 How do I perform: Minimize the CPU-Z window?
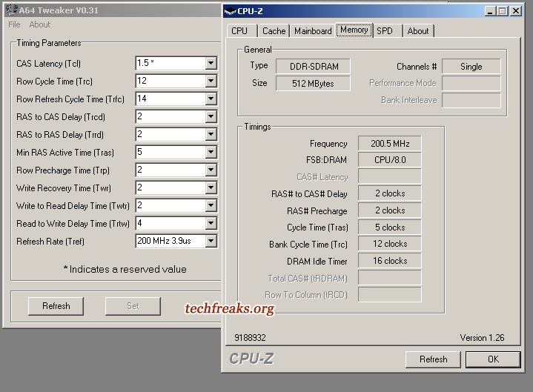pyautogui.click(x=490, y=11)
